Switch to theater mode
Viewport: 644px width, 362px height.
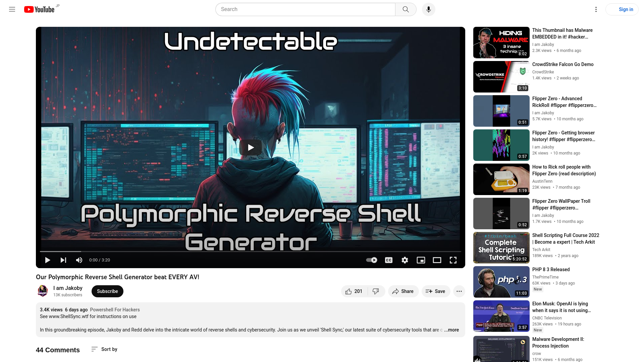(x=437, y=260)
